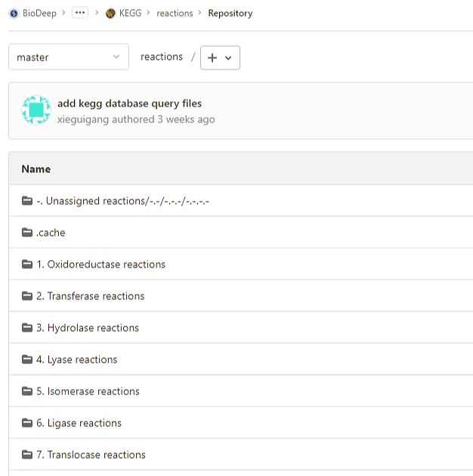
Task: Click folder icon beside Unassigned reactions
Action: [x=27, y=201]
